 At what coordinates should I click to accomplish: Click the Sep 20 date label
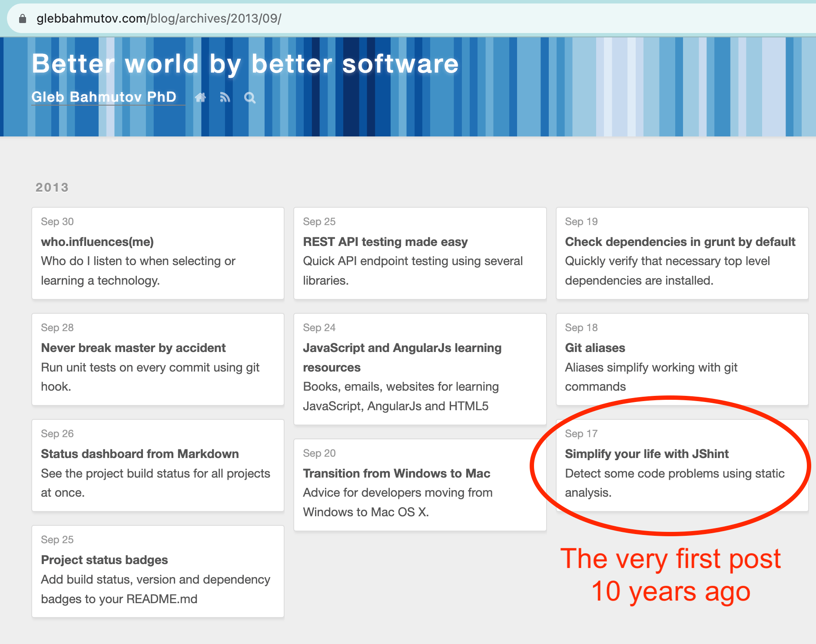(319, 453)
